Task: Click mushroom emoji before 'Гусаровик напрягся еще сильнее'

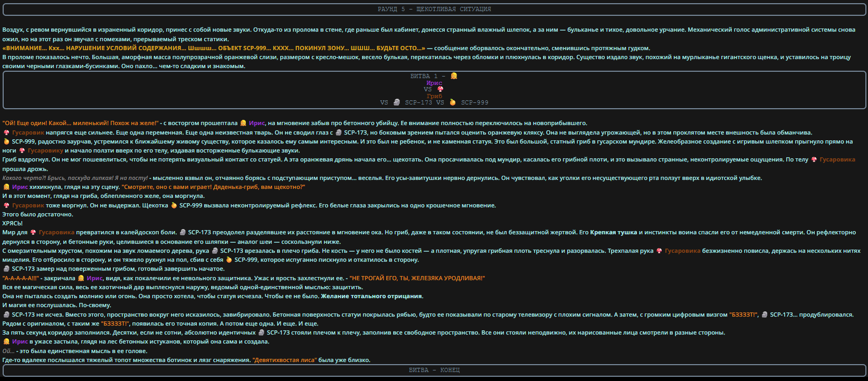Action: click(x=6, y=132)
